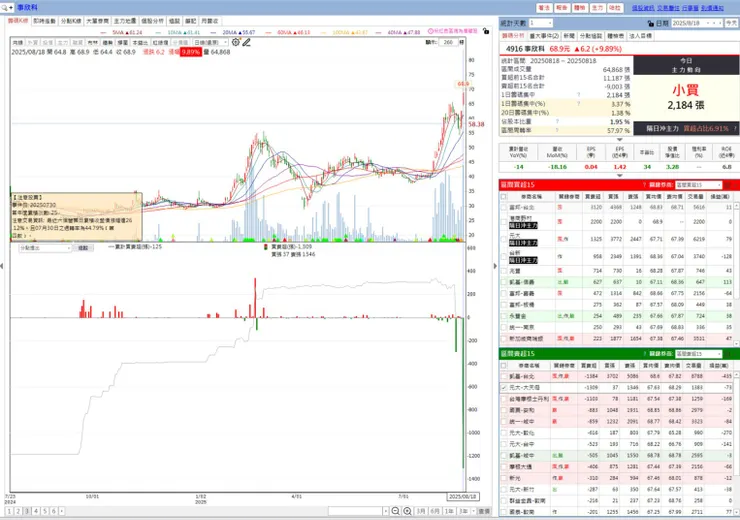Click the right panel collapse arrow
The image size is (740, 520).
tap(495, 266)
